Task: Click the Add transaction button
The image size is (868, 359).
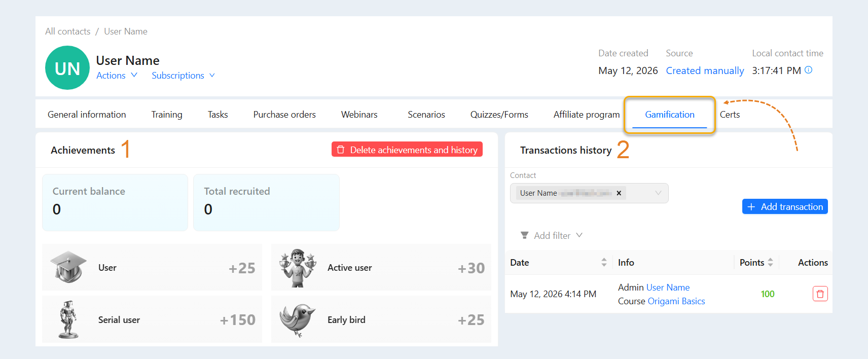Action: (x=785, y=206)
